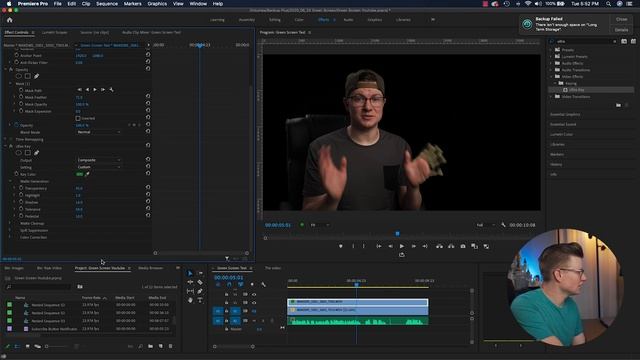
Task: Click Mark In button in Program Monitor
Action: coord(353,246)
